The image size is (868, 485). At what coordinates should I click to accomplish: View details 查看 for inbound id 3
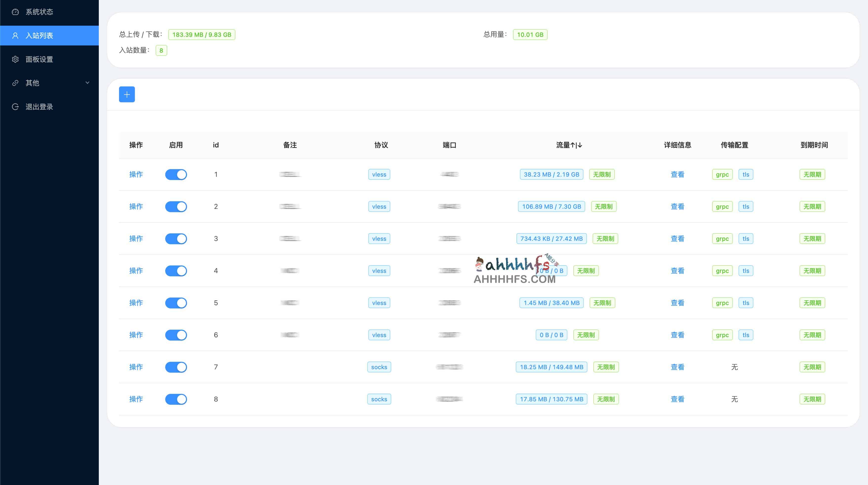677,239
